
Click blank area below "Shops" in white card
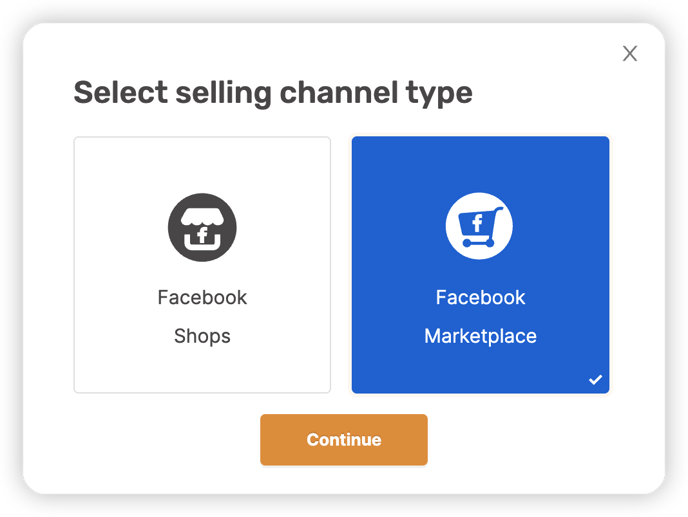202,370
